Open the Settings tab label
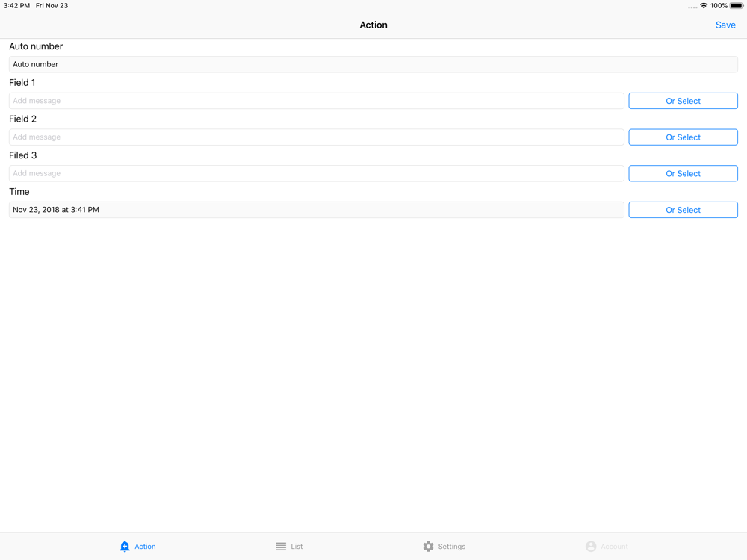The height and width of the screenshot is (560, 747). tap(452, 547)
